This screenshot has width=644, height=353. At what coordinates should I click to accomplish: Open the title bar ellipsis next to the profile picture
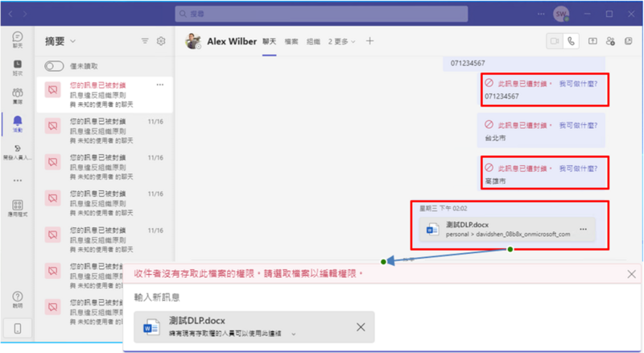(541, 14)
